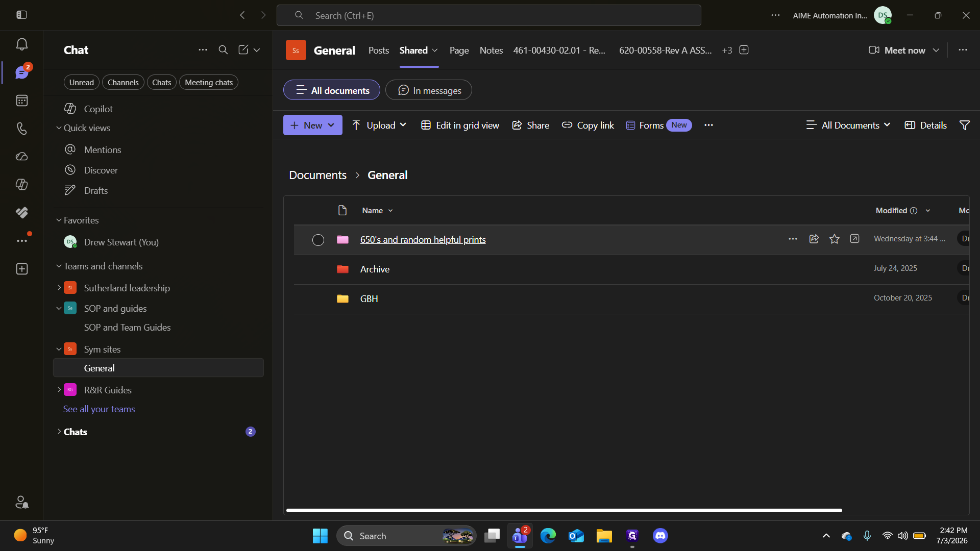Expand the R&R Guides team
Image resolution: width=980 pixels, height=551 pixels.
59,390
